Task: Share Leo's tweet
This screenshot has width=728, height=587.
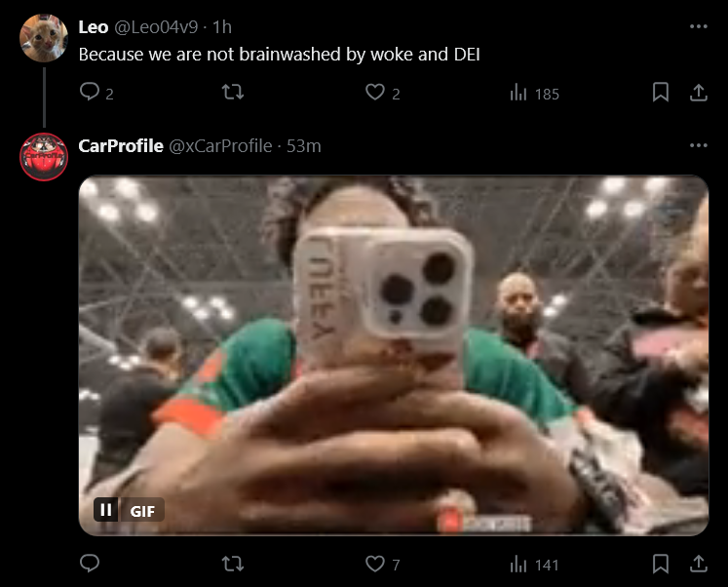Action: pyautogui.click(x=699, y=92)
